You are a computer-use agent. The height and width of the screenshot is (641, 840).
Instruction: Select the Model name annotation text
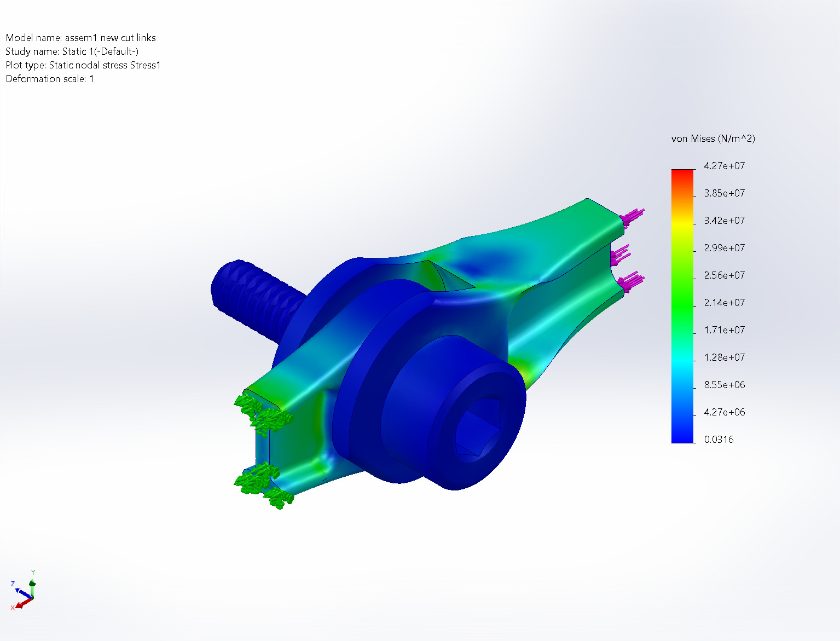pos(80,38)
